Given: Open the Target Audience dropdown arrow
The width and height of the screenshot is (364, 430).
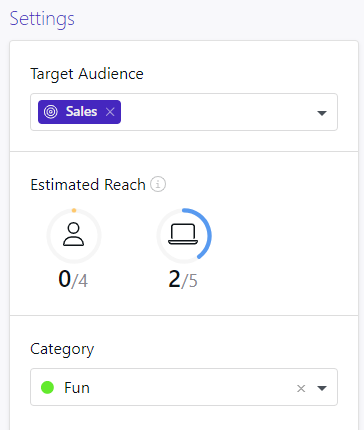Looking at the screenshot, I should 322,113.
